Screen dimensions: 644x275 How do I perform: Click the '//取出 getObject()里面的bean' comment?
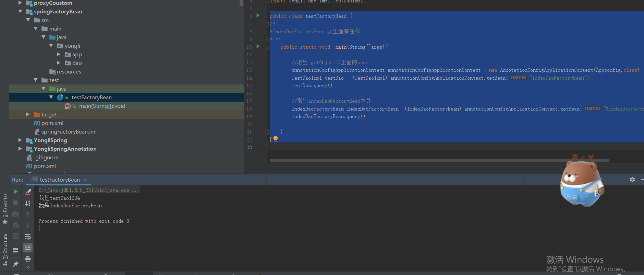point(330,62)
